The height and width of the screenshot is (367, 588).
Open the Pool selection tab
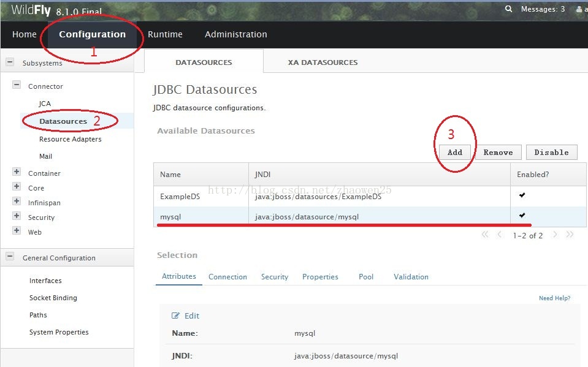pyautogui.click(x=366, y=277)
